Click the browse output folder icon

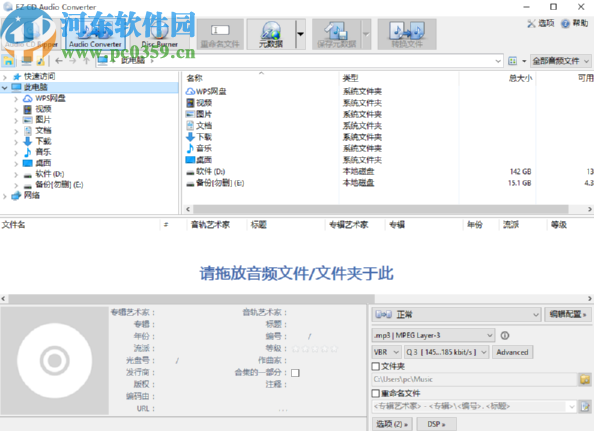click(585, 379)
